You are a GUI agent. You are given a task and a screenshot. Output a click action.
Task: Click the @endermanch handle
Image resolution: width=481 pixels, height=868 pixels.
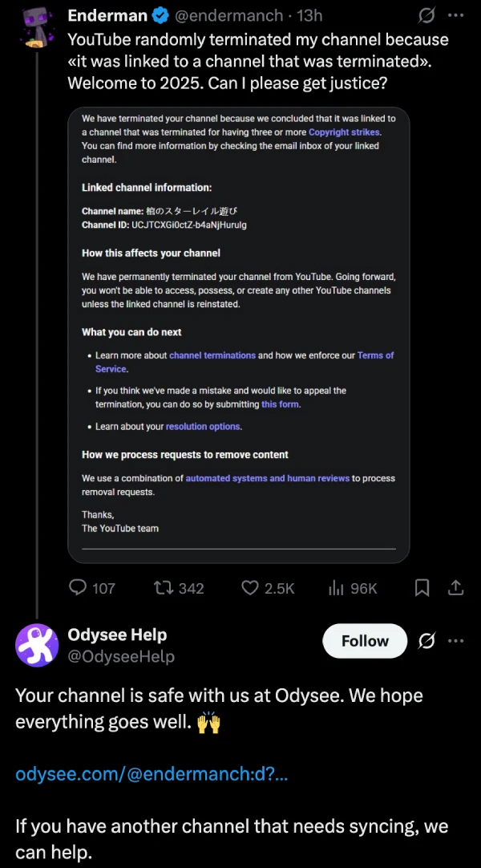(x=228, y=15)
